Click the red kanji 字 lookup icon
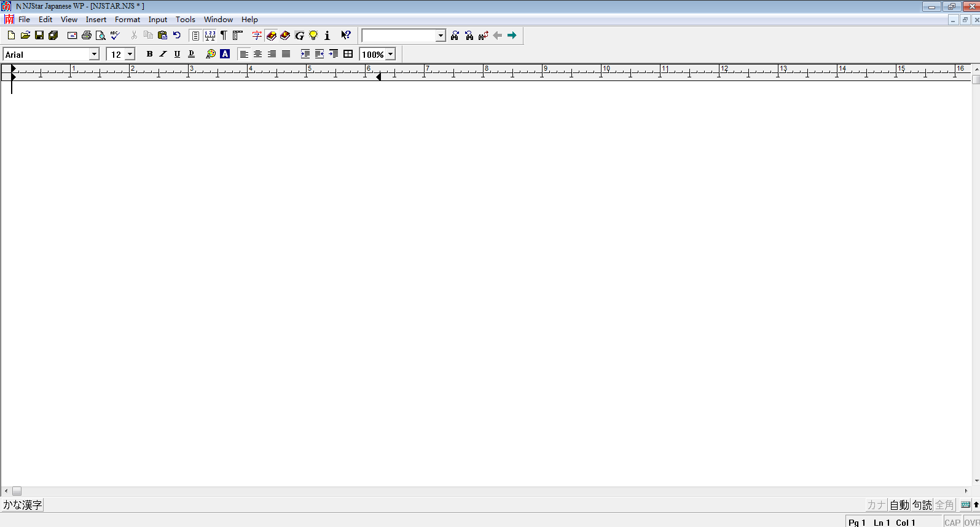Screen dimensions: 980x527 pos(257,36)
